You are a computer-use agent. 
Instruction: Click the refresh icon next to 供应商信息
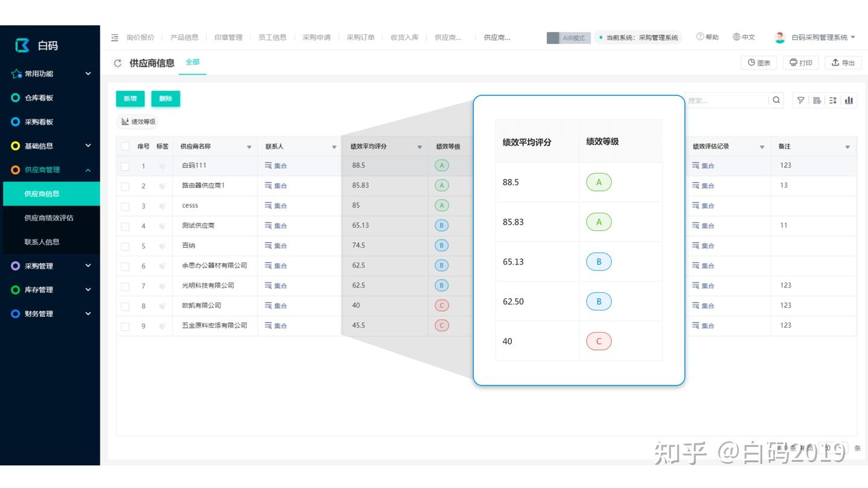pos(118,63)
